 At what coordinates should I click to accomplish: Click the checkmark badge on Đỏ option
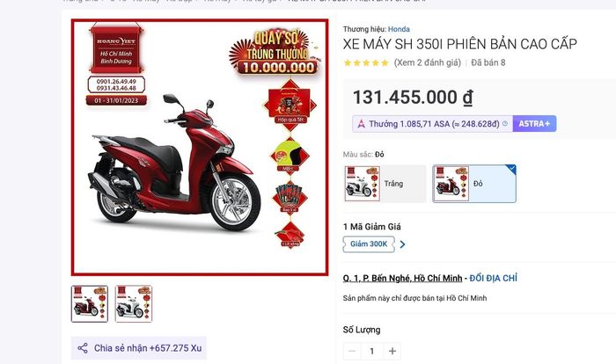click(x=511, y=169)
